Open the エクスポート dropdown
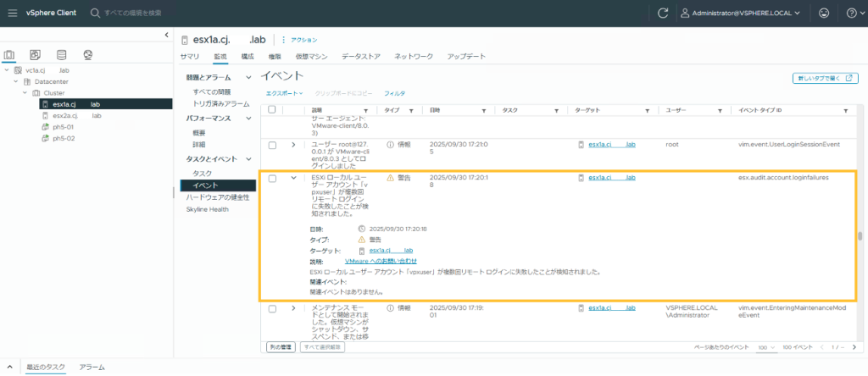The height and width of the screenshot is (376, 868). 284,92
